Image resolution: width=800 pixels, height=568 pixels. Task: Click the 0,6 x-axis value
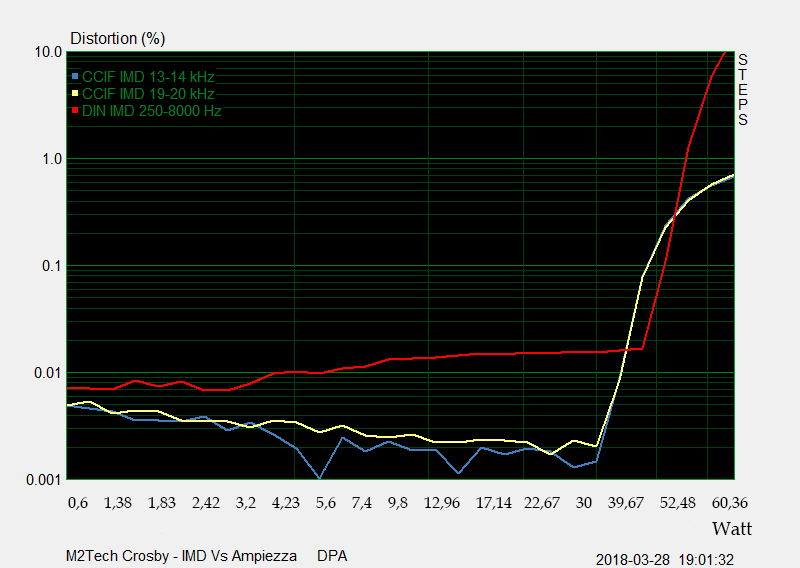click(x=78, y=503)
